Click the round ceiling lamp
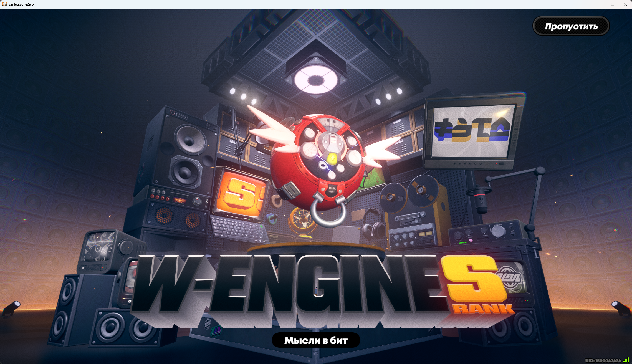The image size is (632, 364). 316,80
